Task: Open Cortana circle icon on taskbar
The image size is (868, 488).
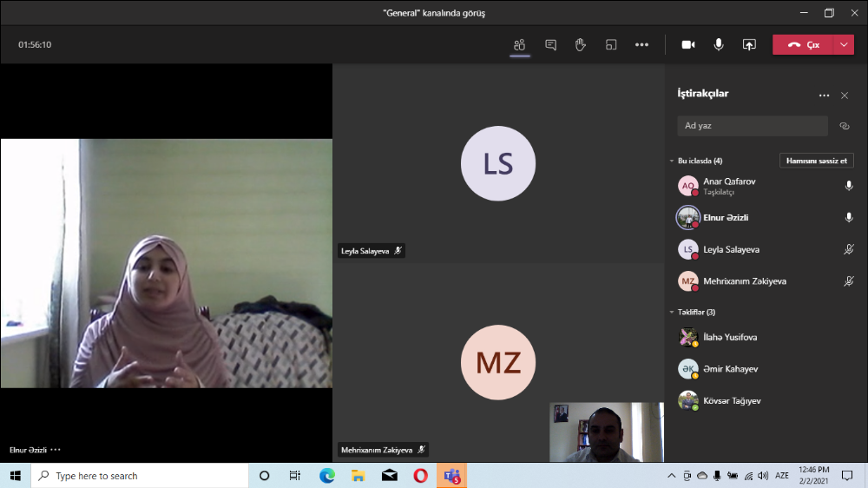Action: coord(264,476)
